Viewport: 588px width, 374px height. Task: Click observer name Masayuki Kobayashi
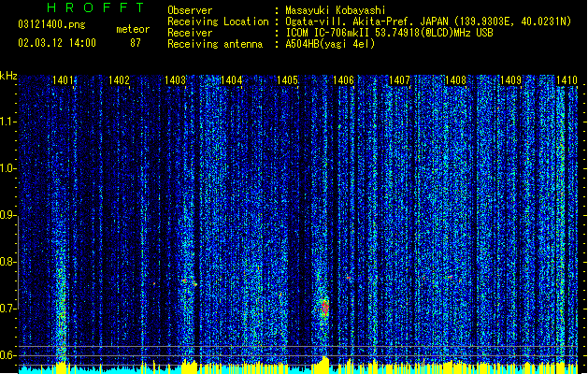(x=336, y=10)
